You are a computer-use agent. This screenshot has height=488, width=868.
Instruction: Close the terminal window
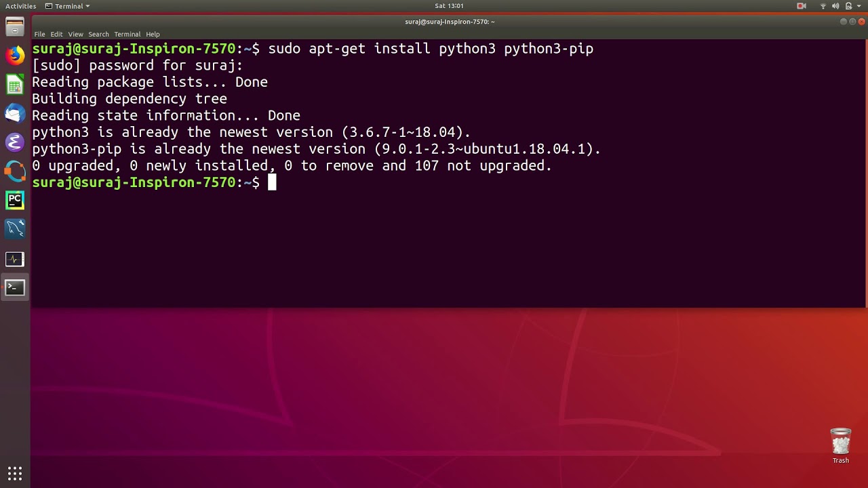(x=862, y=22)
